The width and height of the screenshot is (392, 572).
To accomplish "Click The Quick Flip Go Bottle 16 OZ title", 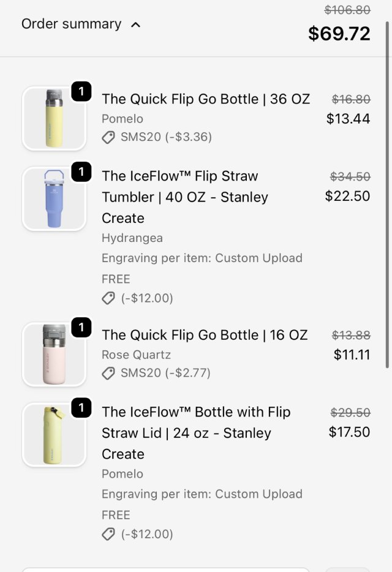I will (205, 335).
